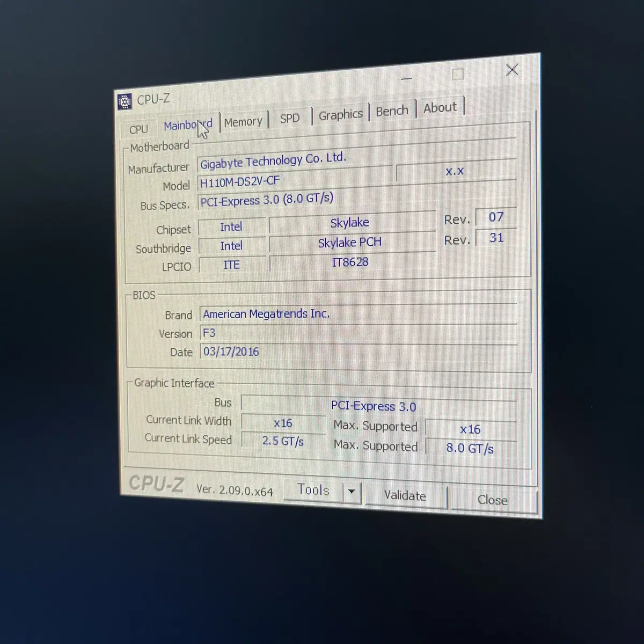Image resolution: width=644 pixels, height=644 pixels.
Task: Select the Mainboard tab
Action: tap(188, 125)
